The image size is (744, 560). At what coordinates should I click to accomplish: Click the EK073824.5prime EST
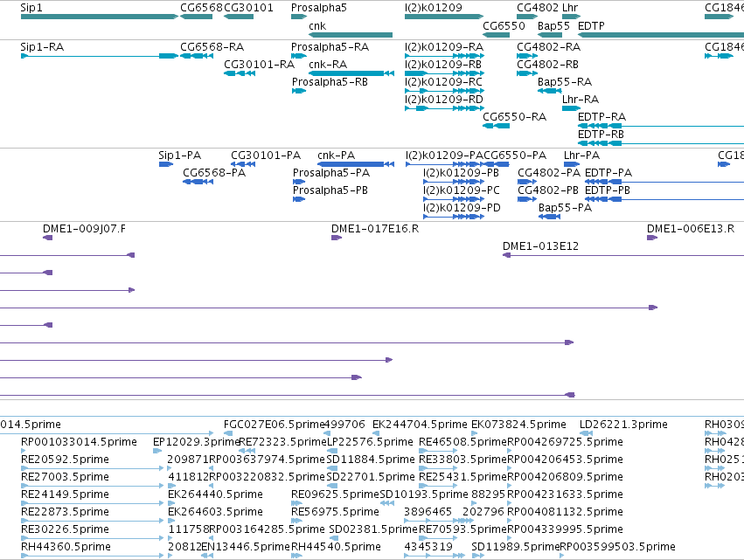pos(475,433)
